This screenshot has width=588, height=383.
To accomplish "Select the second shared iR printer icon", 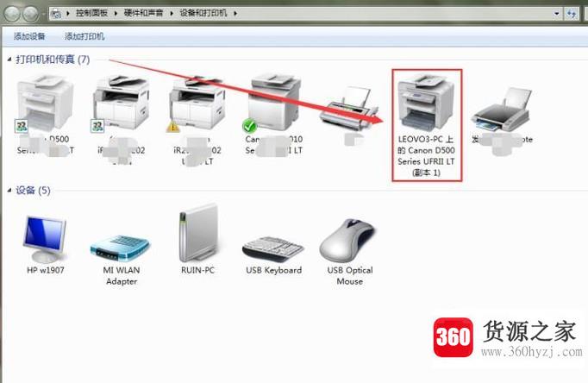I will pyautogui.click(x=121, y=120).
